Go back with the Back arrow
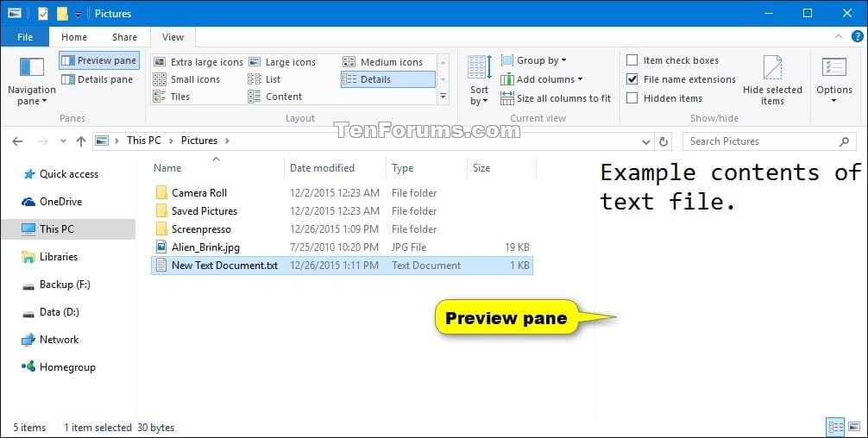This screenshot has height=438, width=868. [18, 141]
